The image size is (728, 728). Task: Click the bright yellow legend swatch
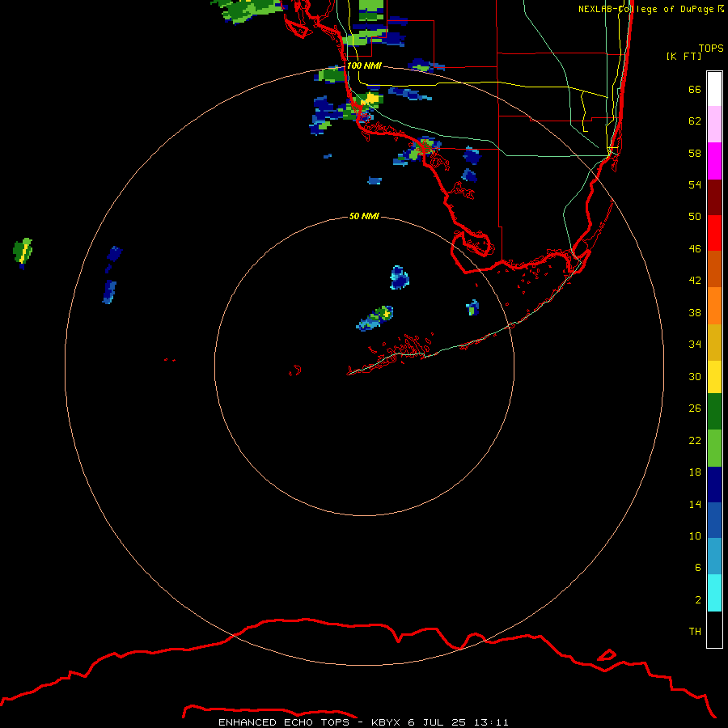[x=714, y=377]
